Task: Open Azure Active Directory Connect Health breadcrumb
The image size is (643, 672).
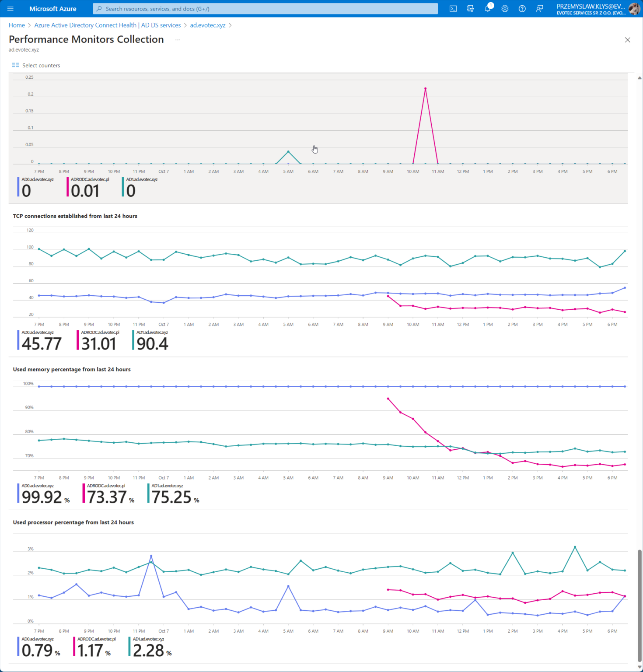Action: pyautogui.click(x=107, y=25)
